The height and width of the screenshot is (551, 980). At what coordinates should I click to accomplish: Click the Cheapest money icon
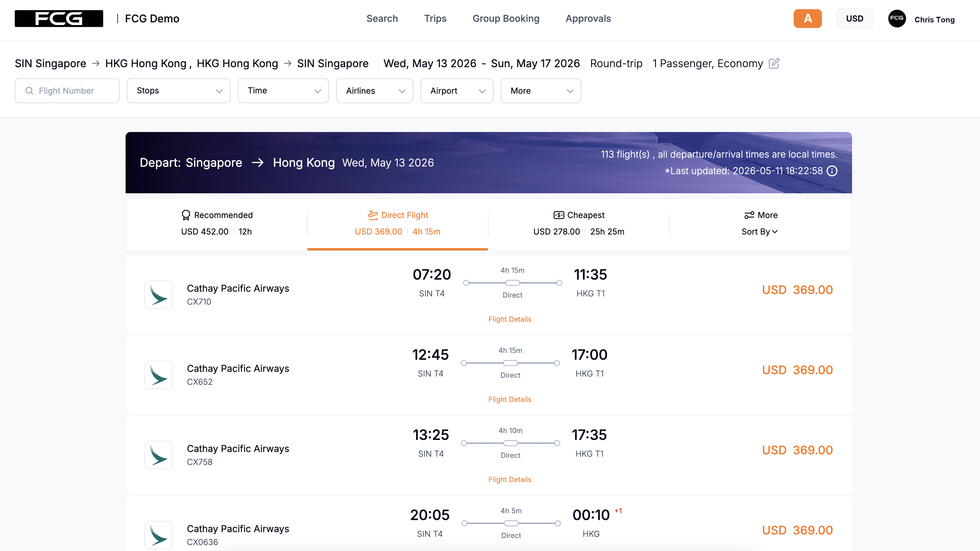tap(558, 215)
